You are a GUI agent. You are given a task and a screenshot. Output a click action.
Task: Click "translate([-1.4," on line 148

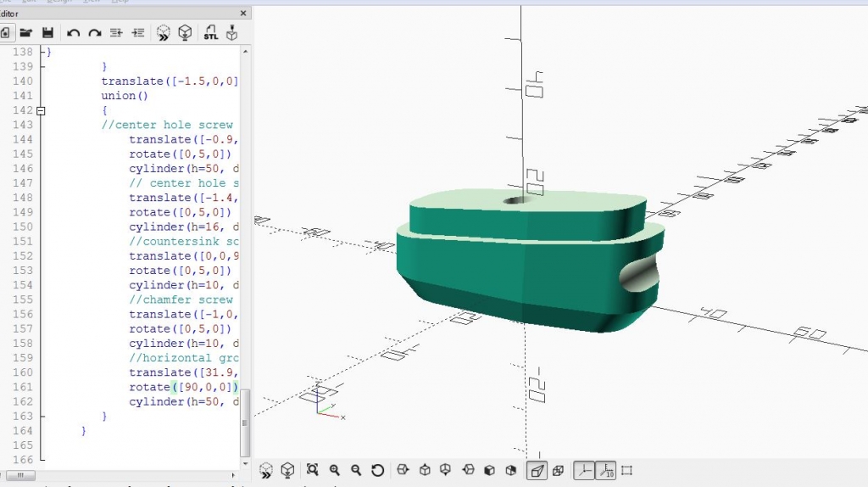coord(184,197)
